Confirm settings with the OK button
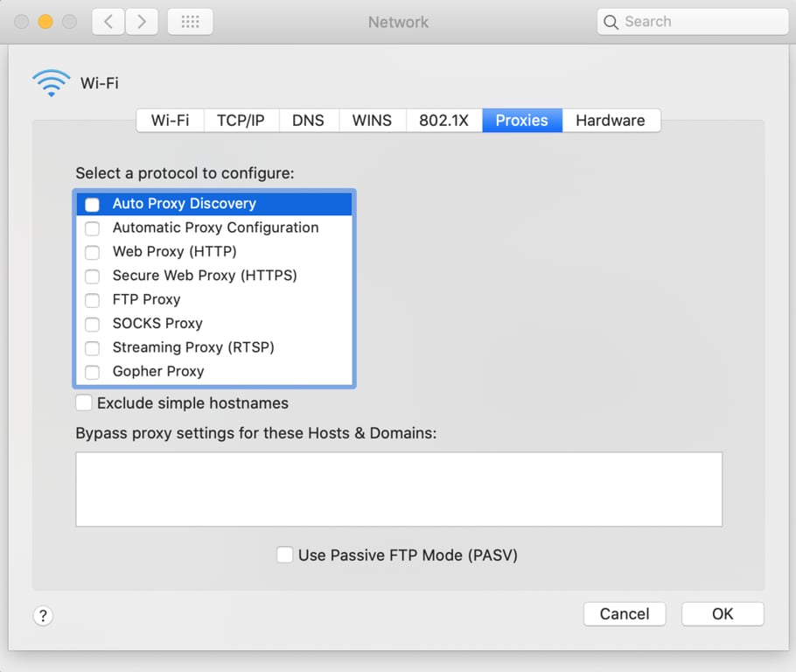The image size is (796, 672). point(723,613)
